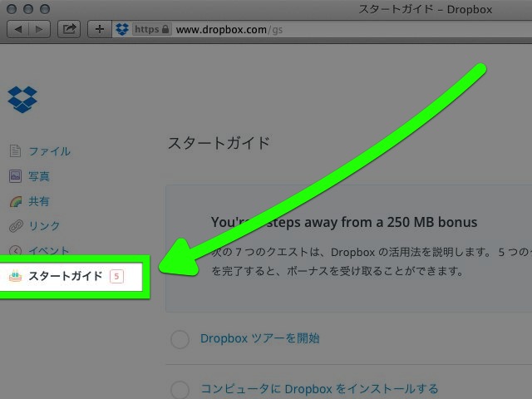Viewport: 532px width, 399px height.
Task: Go forward with the browser forward arrow
Action: point(40,30)
